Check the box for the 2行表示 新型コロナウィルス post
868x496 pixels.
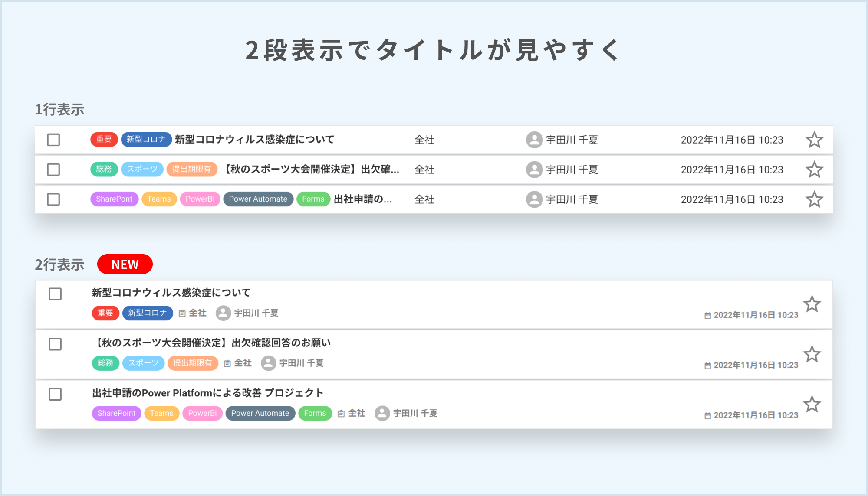(55, 294)
